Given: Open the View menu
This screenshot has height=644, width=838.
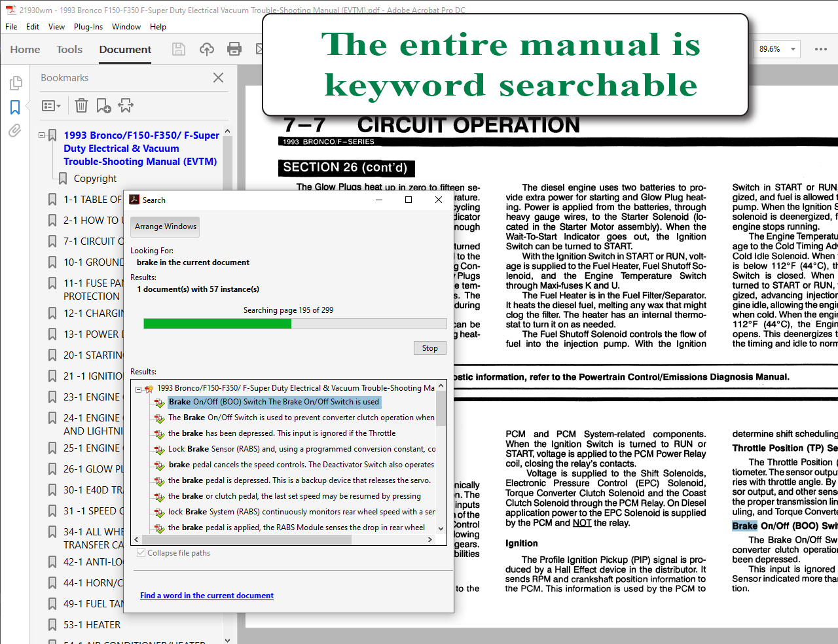Looking at the screenshot, I should pyautogui.click(x=56, y=27).
